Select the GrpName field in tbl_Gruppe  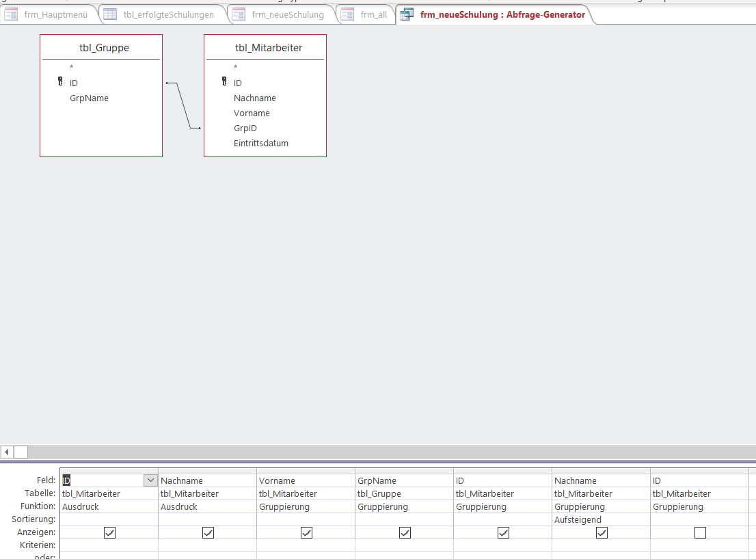[x=89, y=98]
